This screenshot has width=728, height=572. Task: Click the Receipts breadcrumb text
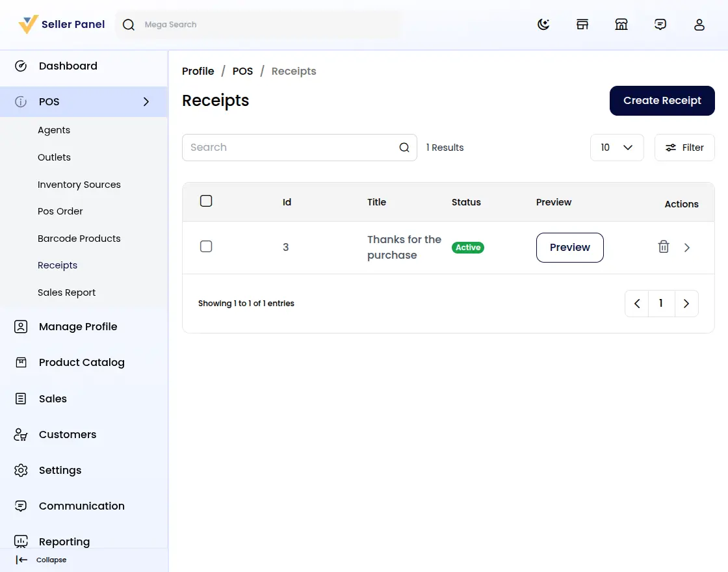[x=294, y=71]
